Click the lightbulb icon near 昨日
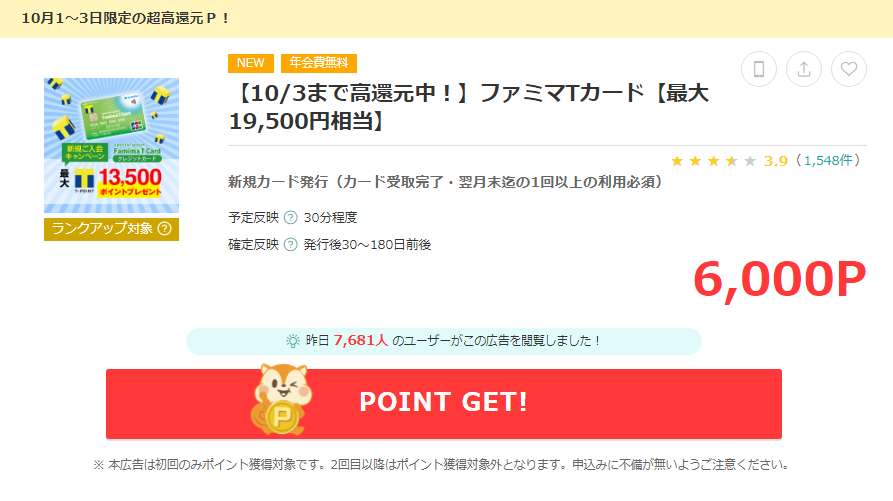Image resolution: width=893 pixels, height=501 pixels. point(292,341)
